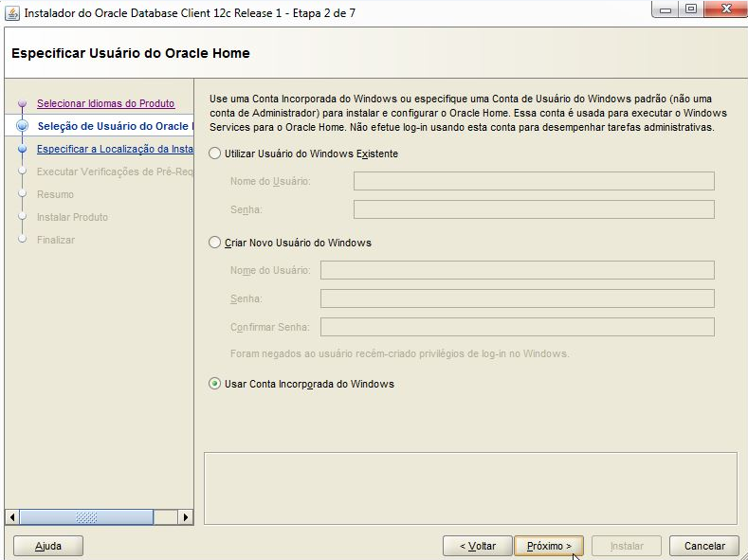The image size is (748, 560).
Task: Click Nome do Usuário field under existing user
Action: click(x=534, y=181)
